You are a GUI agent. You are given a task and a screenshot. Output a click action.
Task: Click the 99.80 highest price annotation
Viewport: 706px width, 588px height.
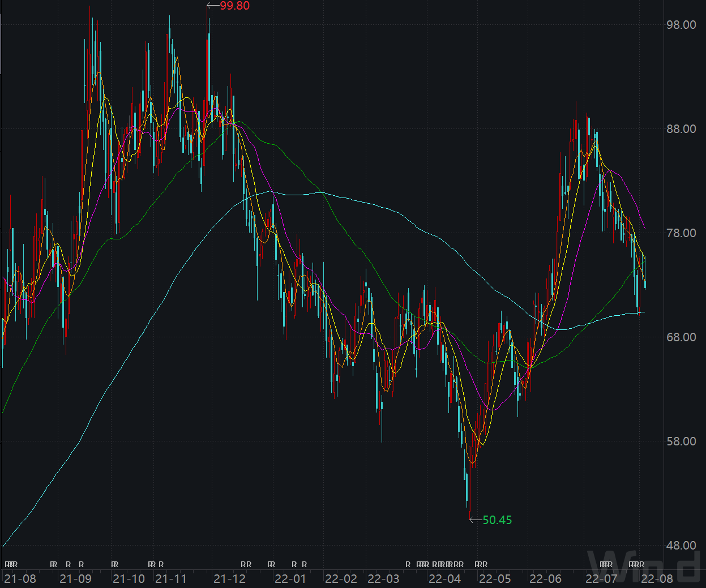tap(234, 6)
